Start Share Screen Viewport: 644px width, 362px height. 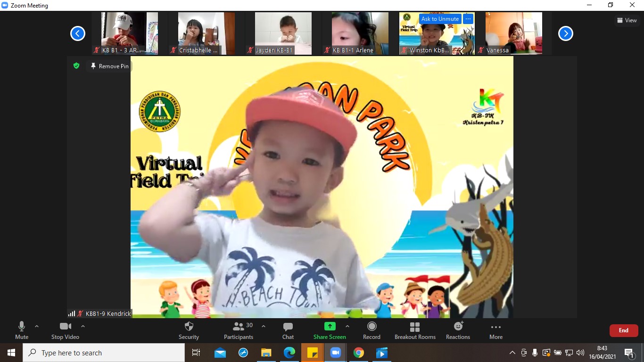tap(330, 330)
